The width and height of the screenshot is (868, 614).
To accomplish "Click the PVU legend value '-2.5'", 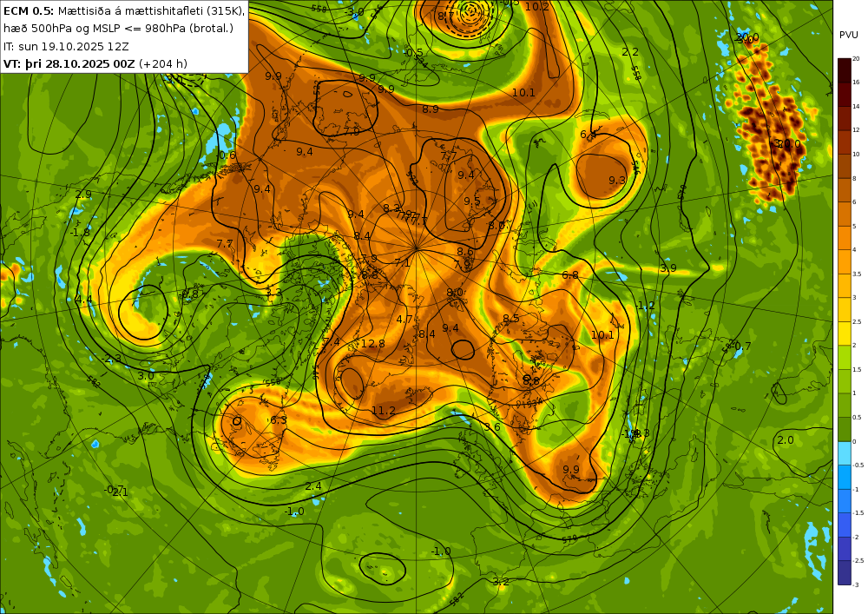I will pos(858,561).
